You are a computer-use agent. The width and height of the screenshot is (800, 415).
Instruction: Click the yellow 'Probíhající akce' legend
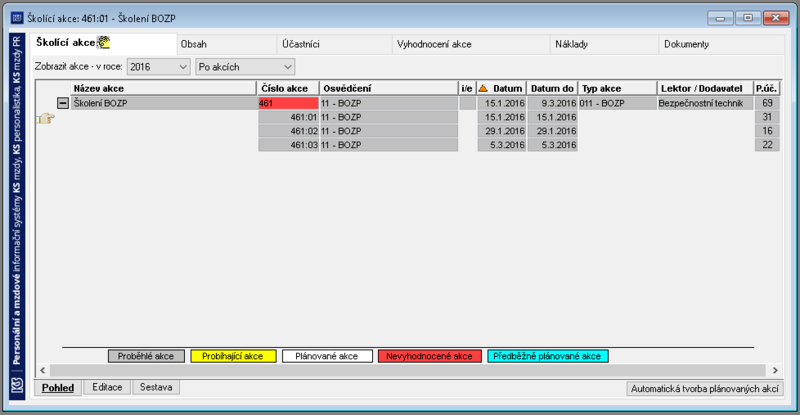point(233,356)
